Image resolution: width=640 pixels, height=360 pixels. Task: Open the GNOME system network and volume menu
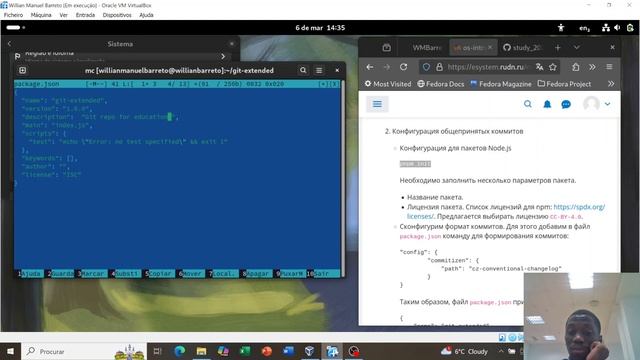pos(618,28)
